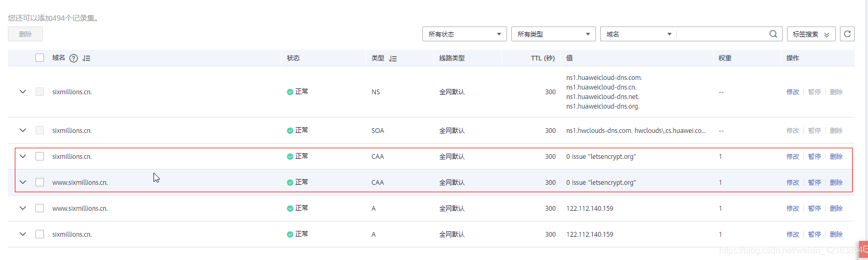The width and height of the screenshot is (868, 260).
Task: Open the 域名 search field selector
Action: tap(638, 34)
